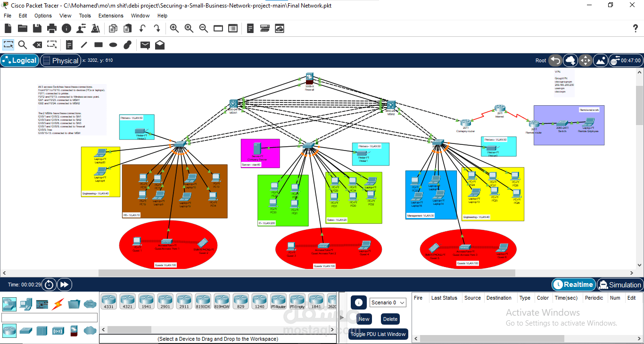Open the Extensions menu
Screen dimensions: 644x344
click(111, 16)
